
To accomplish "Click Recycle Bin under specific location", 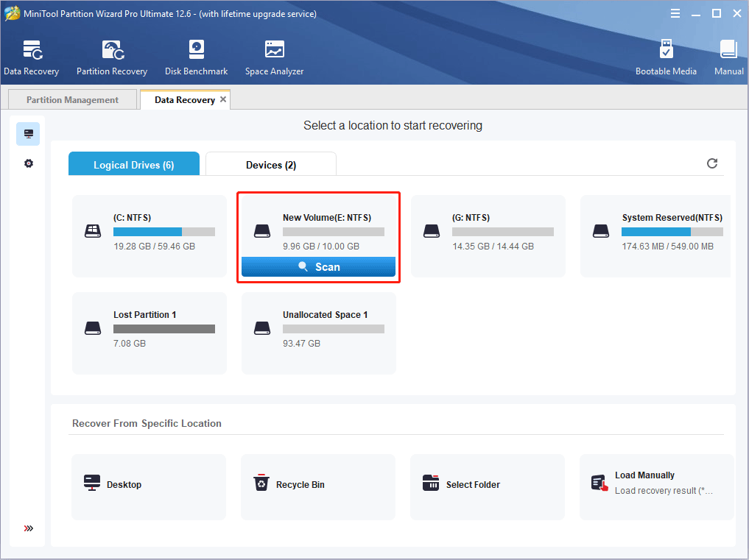I will 317,484.
